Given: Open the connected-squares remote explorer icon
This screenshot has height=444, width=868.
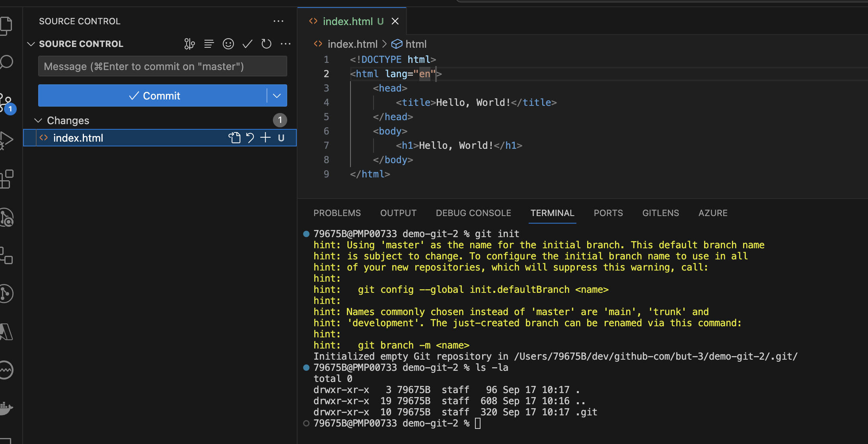Looking at the screenshot, I should pyautogui.click(x=6, y=255).
